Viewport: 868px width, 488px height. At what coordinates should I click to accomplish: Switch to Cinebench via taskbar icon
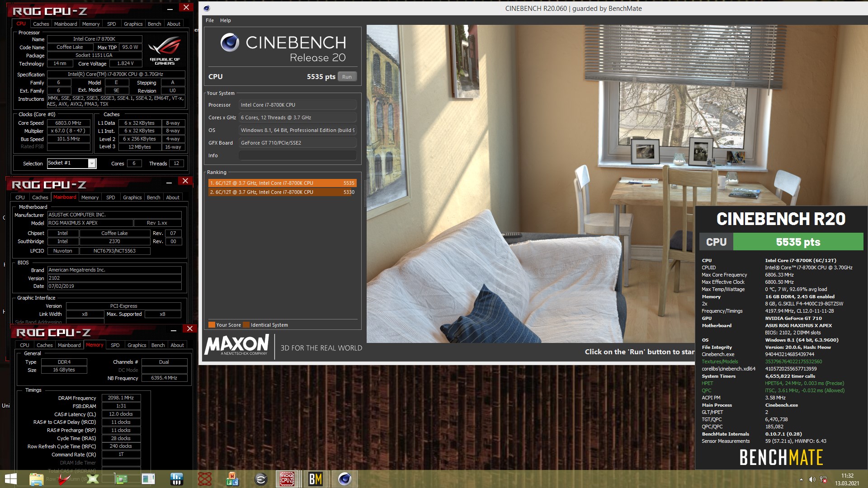pos(344,479)
